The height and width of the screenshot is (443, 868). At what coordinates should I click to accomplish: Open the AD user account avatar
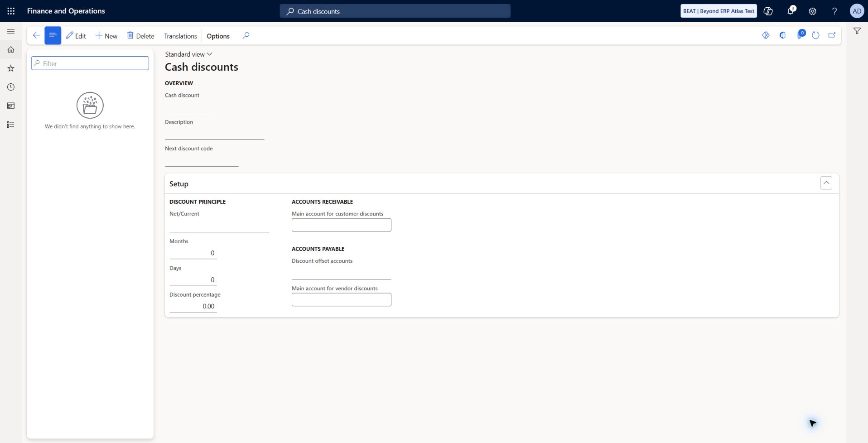click(x=857, y=11)
